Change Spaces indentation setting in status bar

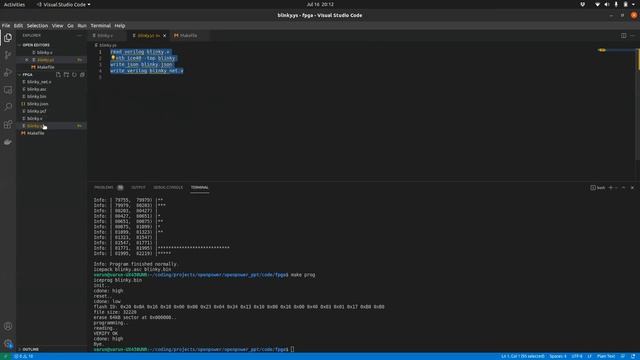pos(558,356)
